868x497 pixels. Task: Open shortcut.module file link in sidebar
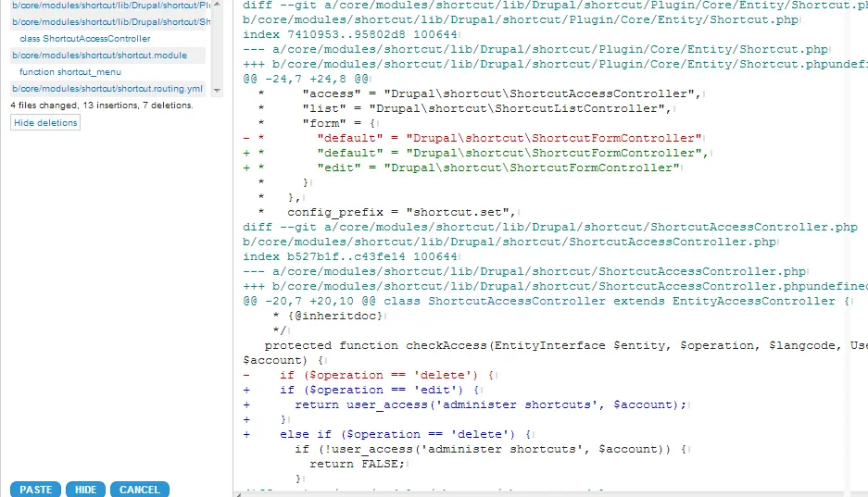click(100, 56)
